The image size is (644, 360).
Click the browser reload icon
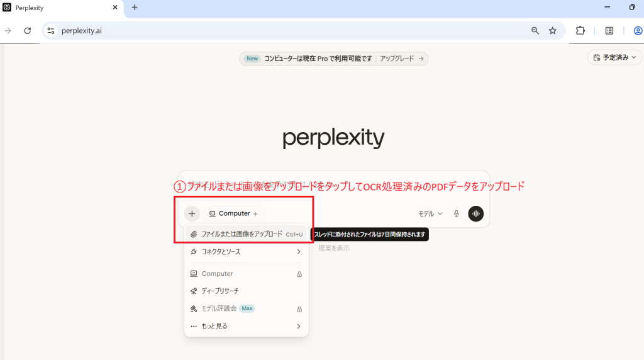coord(28,30)
